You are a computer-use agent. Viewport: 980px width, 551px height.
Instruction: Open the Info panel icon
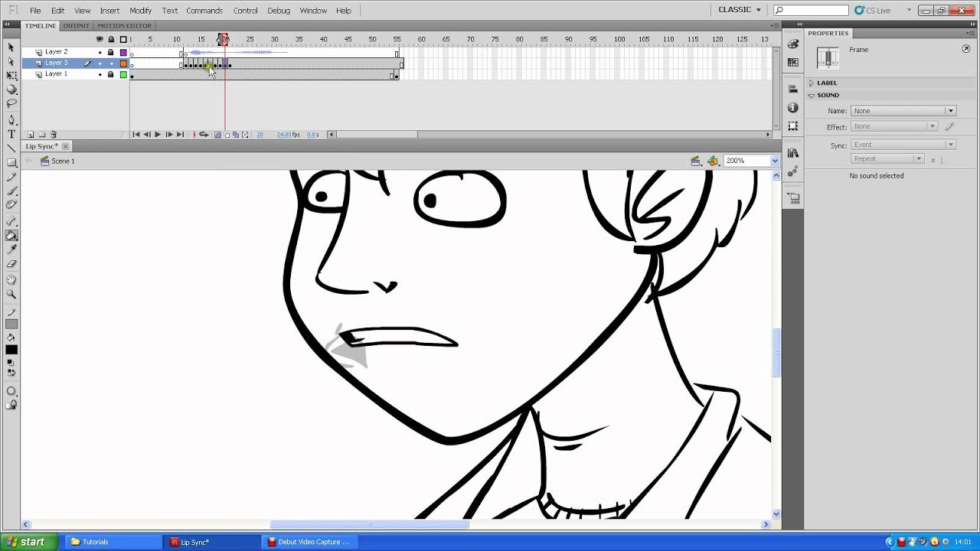point(793,108)
